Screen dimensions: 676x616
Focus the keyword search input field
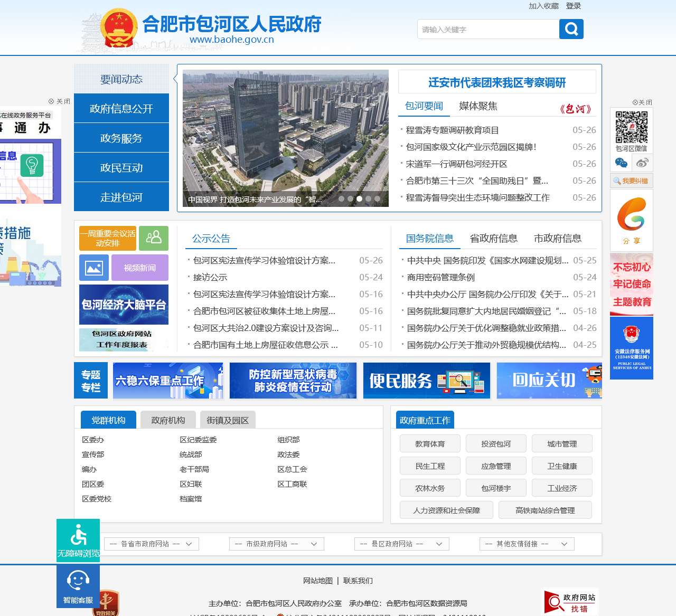click(488, 29)
